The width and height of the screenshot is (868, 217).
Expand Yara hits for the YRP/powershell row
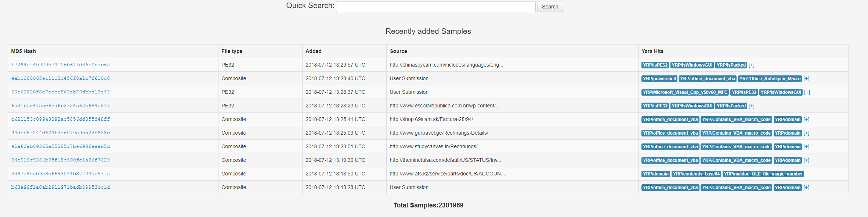pyautogui.click(x=806, y=79)
